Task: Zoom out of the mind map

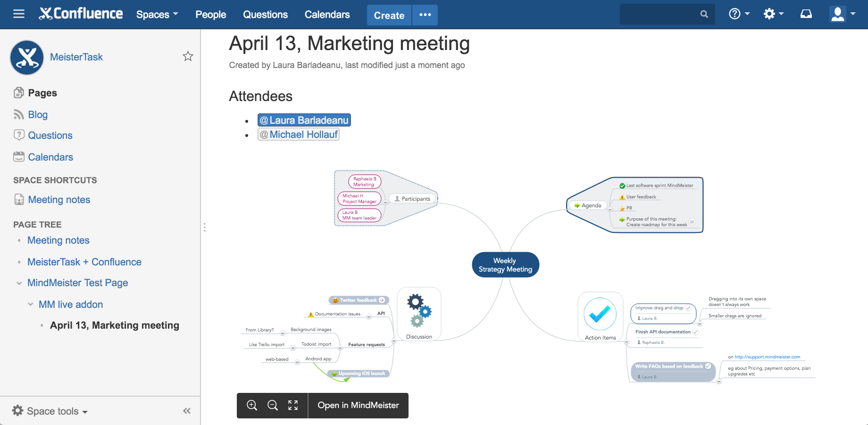Action: (273, 405)
